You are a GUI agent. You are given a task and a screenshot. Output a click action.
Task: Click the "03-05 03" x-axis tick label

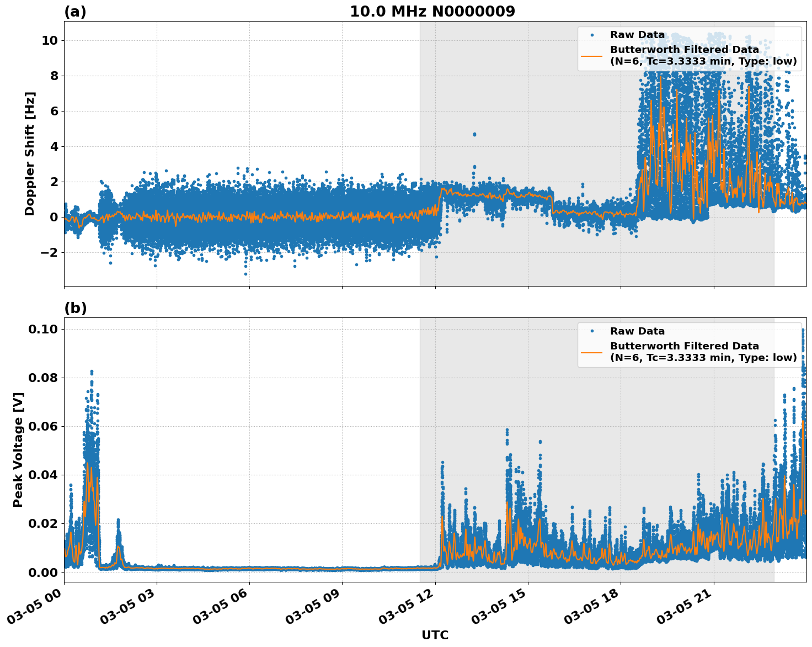[x=129, y=606]
